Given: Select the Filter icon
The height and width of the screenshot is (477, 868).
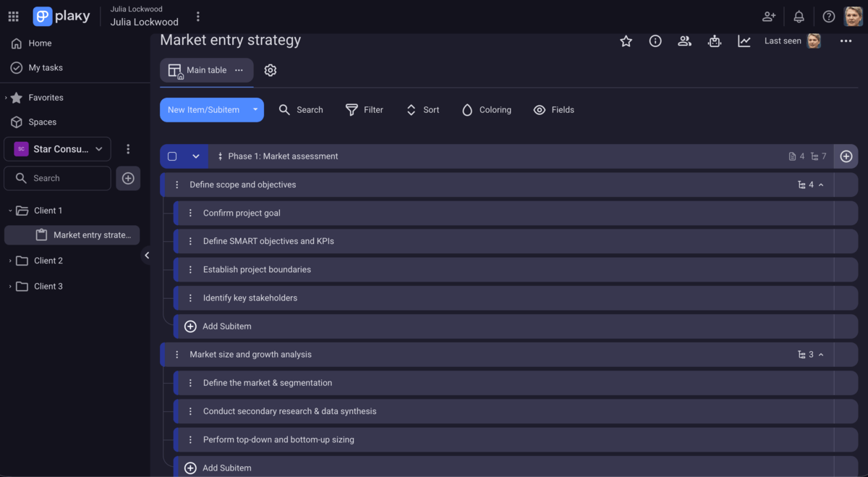Looking at the screenshot, I should point(352,109).
